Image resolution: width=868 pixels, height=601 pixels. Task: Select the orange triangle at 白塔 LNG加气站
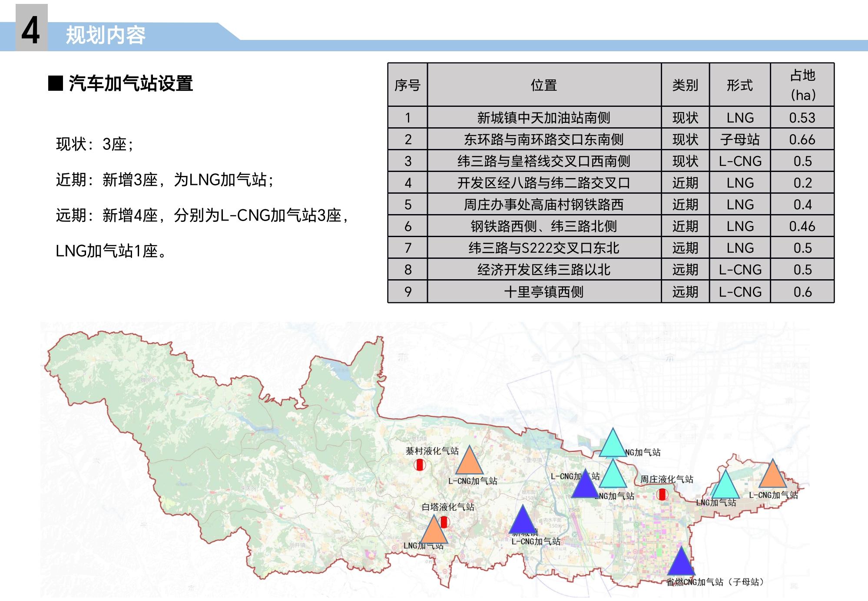[x=433, y=529]
